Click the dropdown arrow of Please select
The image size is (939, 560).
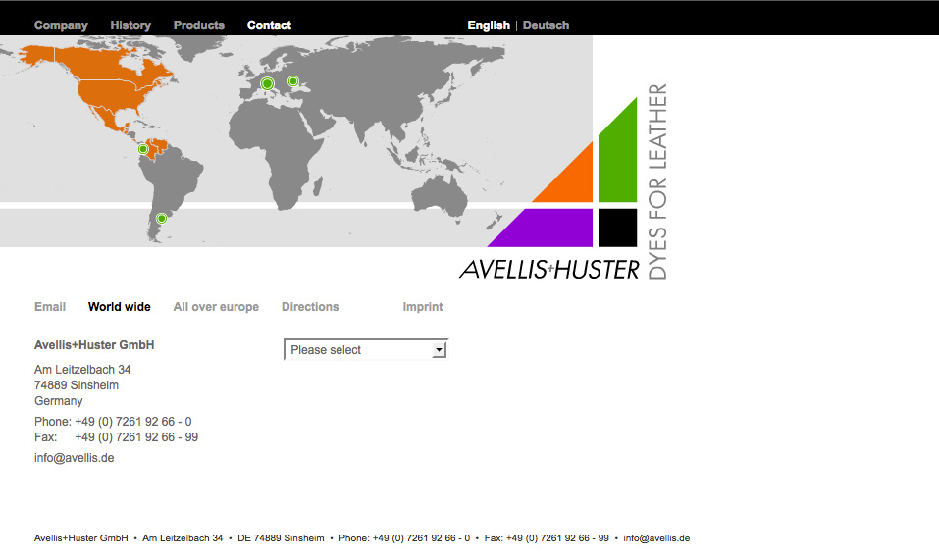[439, 349]
